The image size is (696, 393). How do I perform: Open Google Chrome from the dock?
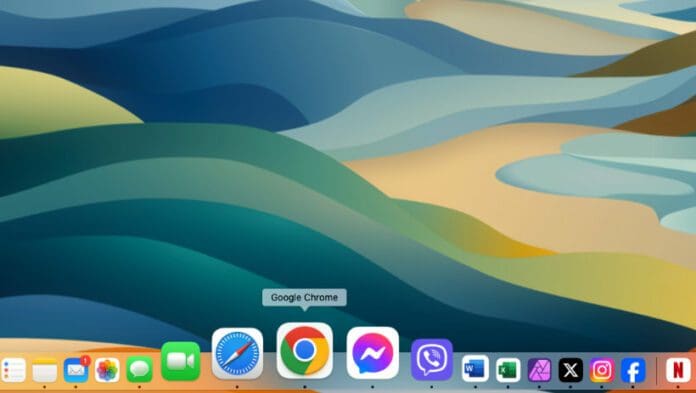coord(304,351)
